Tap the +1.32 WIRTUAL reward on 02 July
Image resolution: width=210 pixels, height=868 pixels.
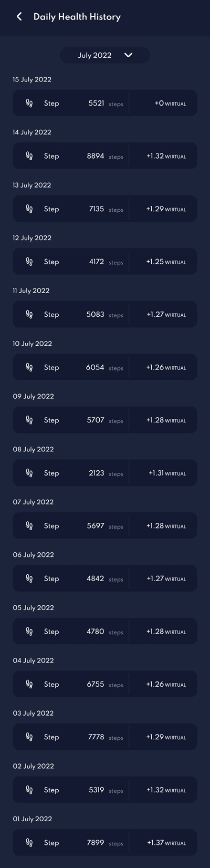(x=166, y=790)
